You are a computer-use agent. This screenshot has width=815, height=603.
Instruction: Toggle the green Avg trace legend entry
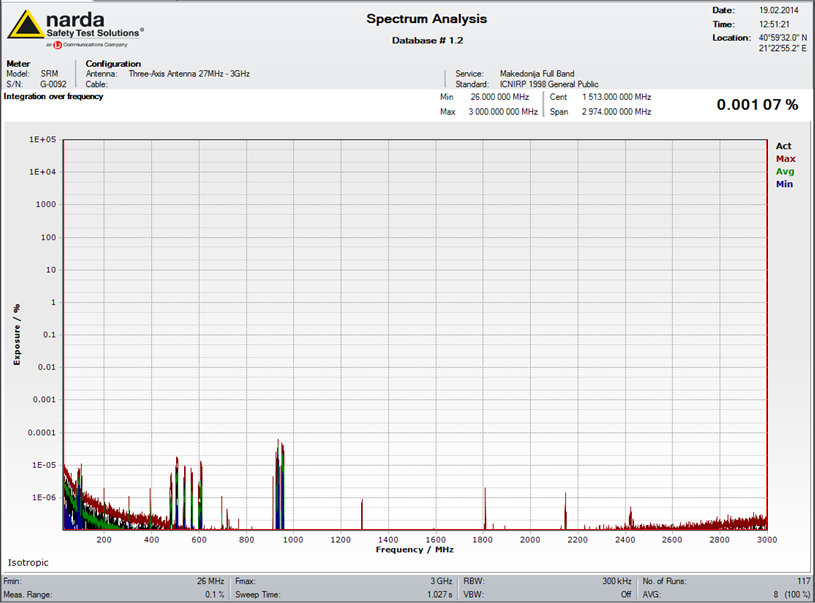point(785,171)
